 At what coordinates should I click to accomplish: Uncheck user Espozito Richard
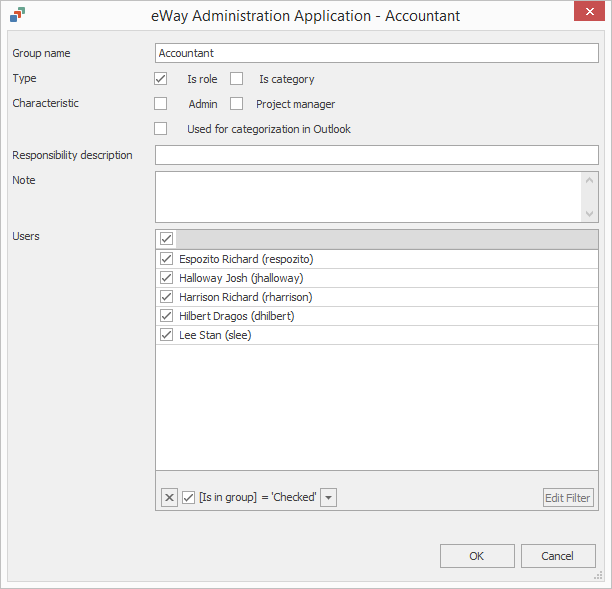167,258
